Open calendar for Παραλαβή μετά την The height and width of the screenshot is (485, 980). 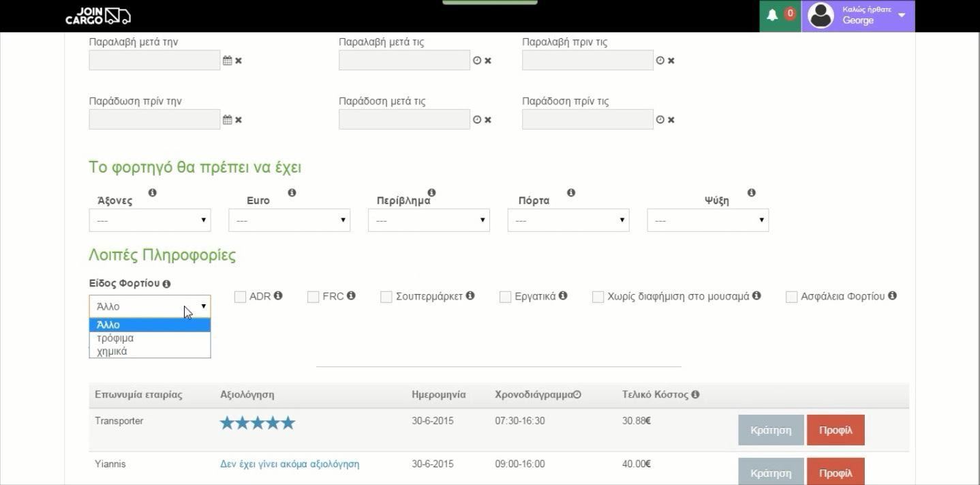[x=228, y=61]
